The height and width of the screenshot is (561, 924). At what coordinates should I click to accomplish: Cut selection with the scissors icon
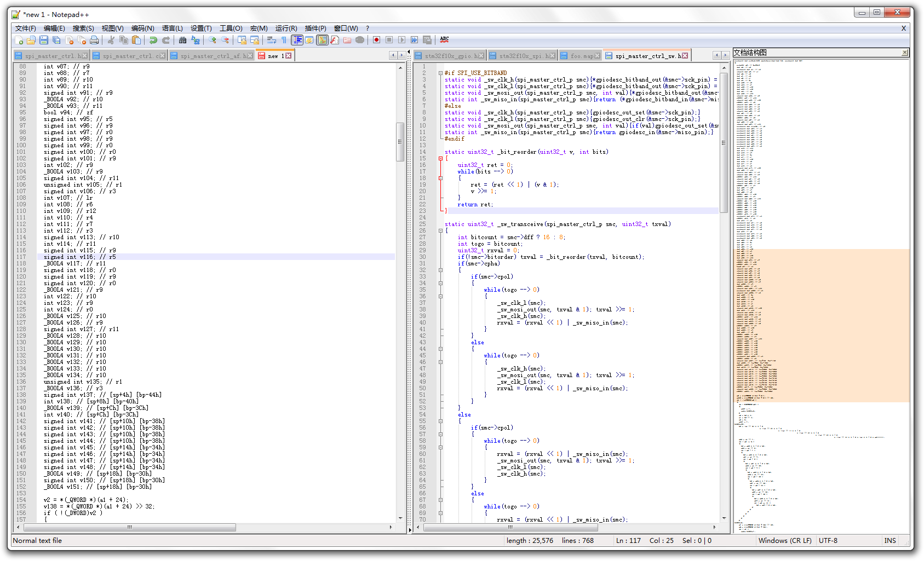click(111, 40)
